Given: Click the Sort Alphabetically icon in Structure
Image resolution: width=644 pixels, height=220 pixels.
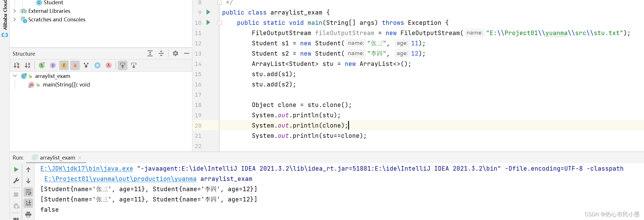Looking at the screenshot, I should (x=27, y=65).
